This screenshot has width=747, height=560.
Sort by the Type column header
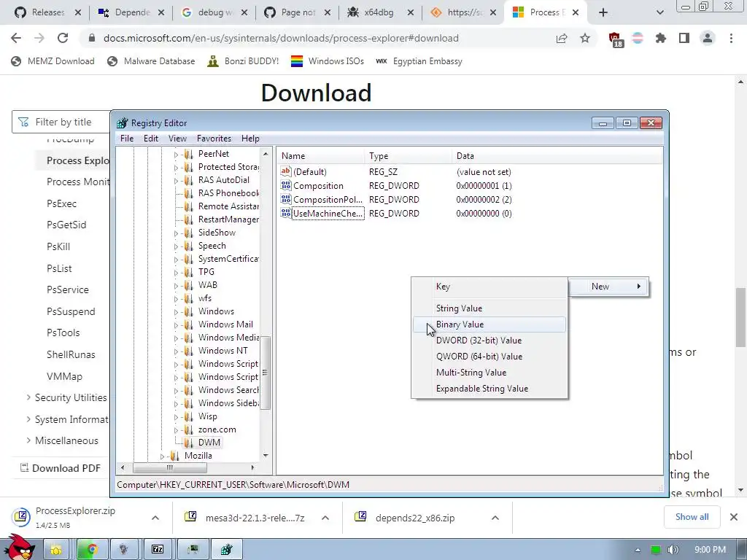pos(409,156)
